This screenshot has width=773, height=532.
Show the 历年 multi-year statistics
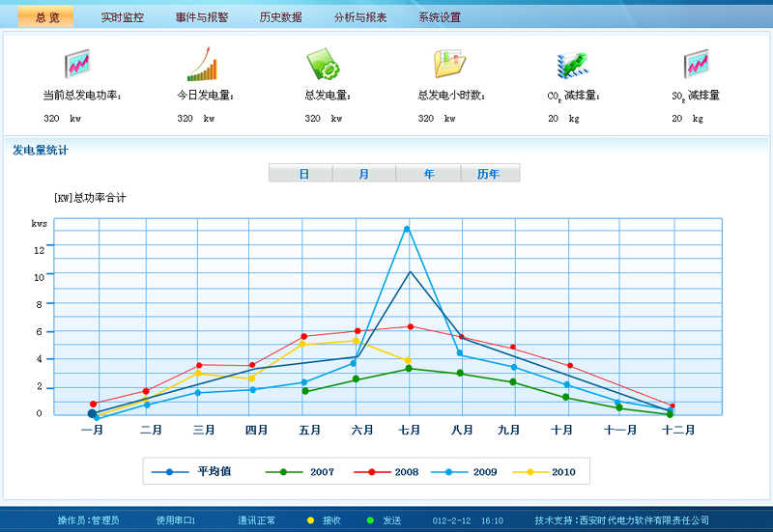(489, 174)
